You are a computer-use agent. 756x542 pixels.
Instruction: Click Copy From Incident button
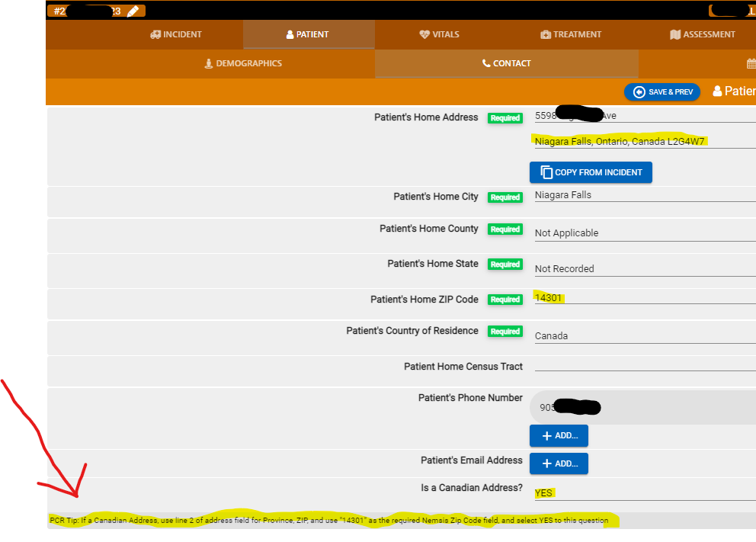(x=591, y=172)
